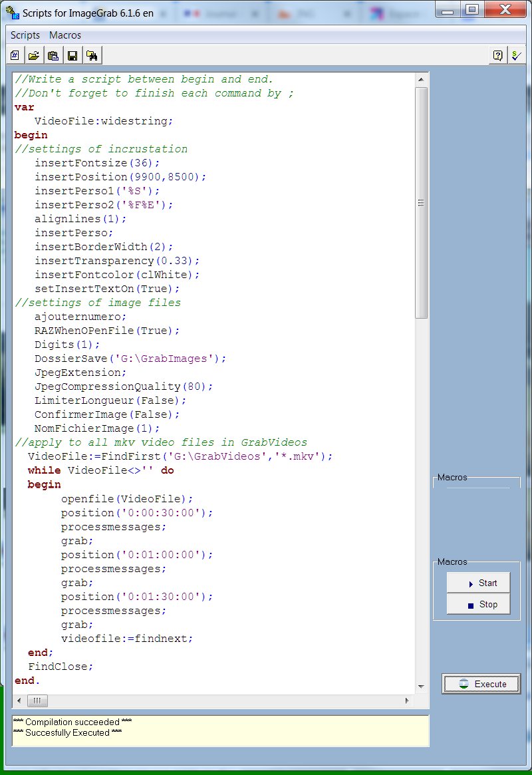Click the ImageGrab title bar app icon
This screenshot has width=532, height=775.
(10, 13)
